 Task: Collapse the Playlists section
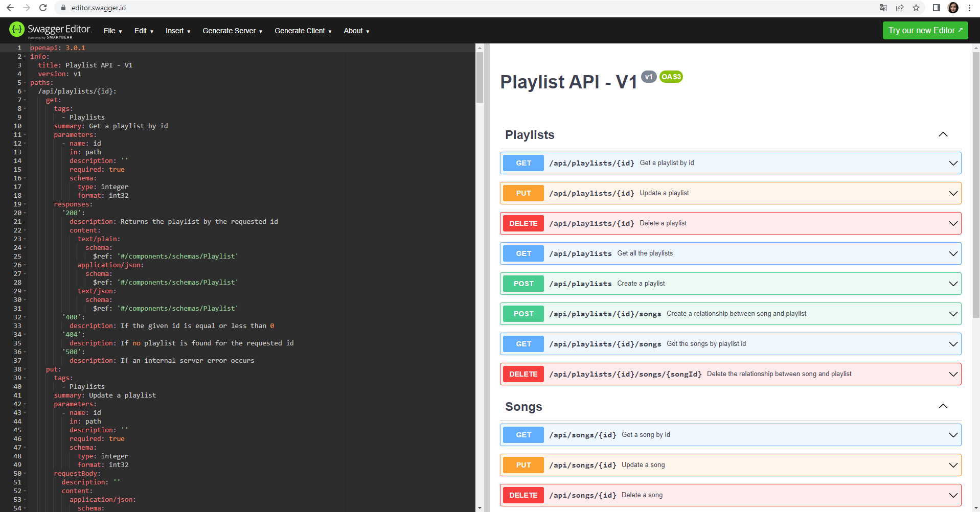pyautogui.click(x=943, y=134)
